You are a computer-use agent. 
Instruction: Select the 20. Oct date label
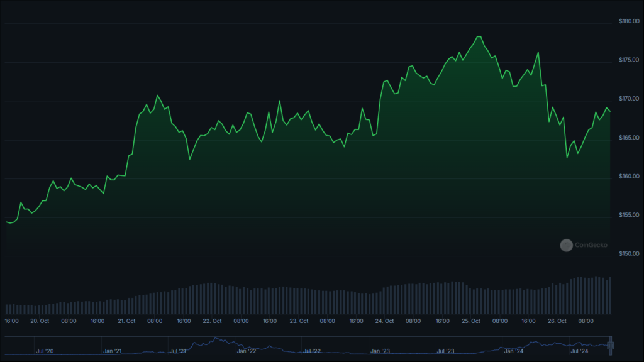40,321
